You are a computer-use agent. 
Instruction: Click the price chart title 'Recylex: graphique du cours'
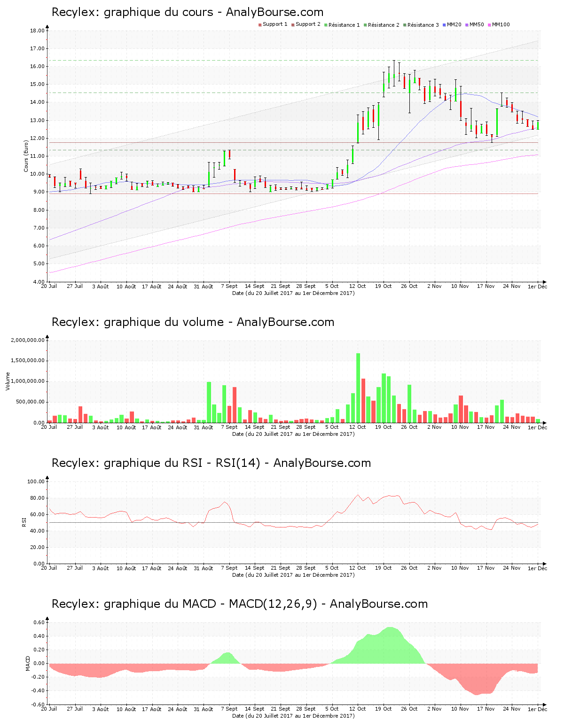tap(133, 12)
